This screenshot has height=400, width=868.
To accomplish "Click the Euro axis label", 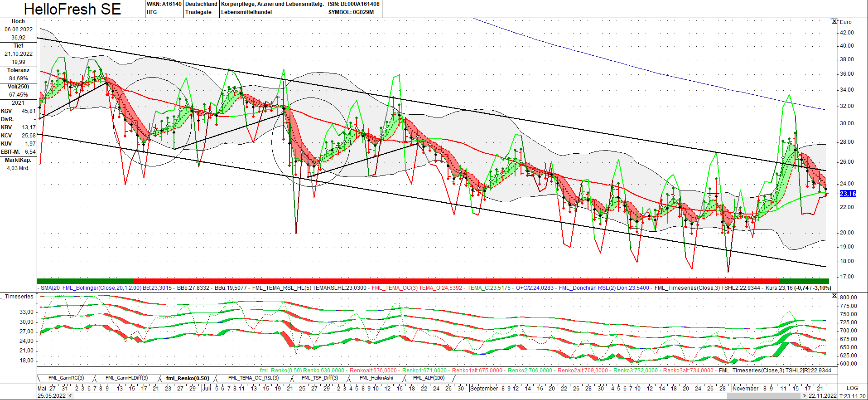I will pos(845,22).
